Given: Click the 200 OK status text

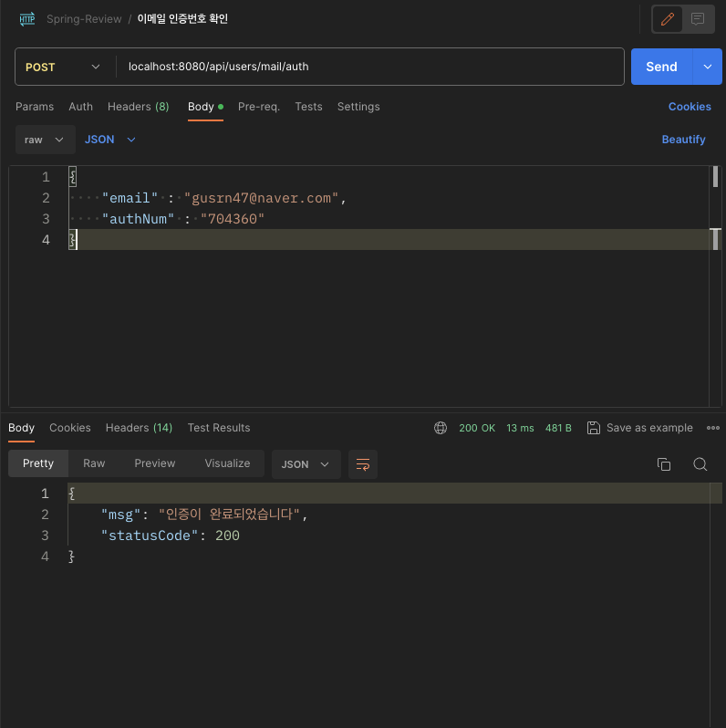Looking at the screenshot, I should [x=477, y=428].
